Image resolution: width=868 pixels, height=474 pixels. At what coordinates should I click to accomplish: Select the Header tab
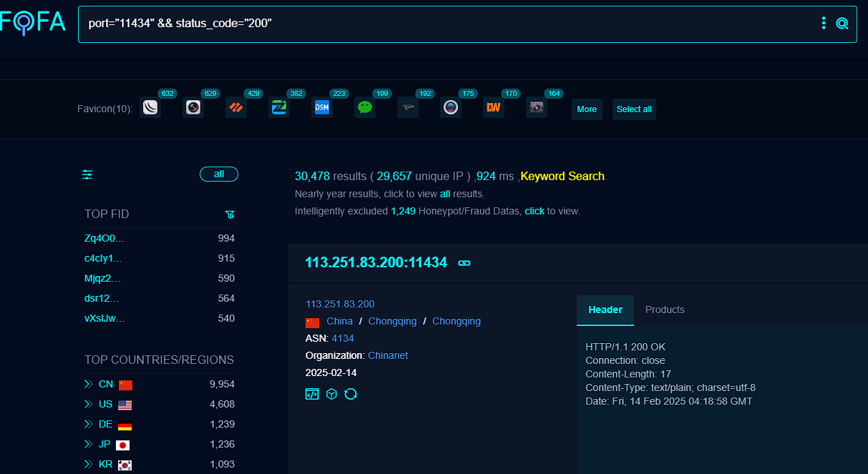point(605,310)
